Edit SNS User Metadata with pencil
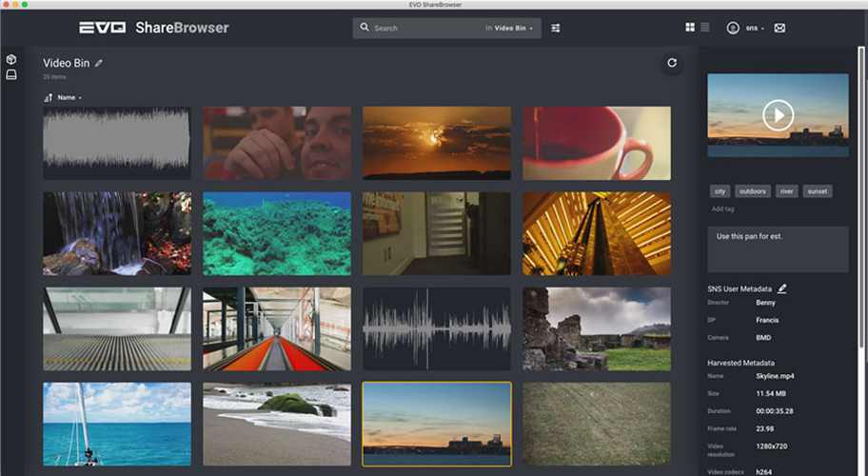 point(782,288)
